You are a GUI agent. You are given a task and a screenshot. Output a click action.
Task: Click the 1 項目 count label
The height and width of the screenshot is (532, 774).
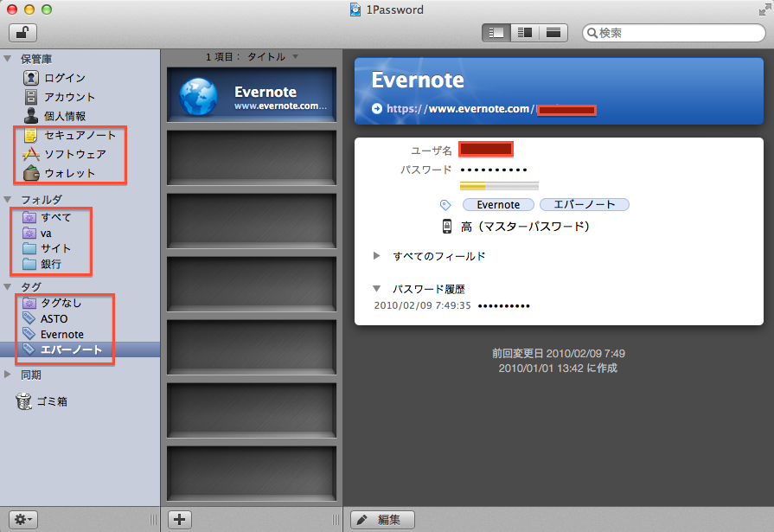[x=222, y=57]
